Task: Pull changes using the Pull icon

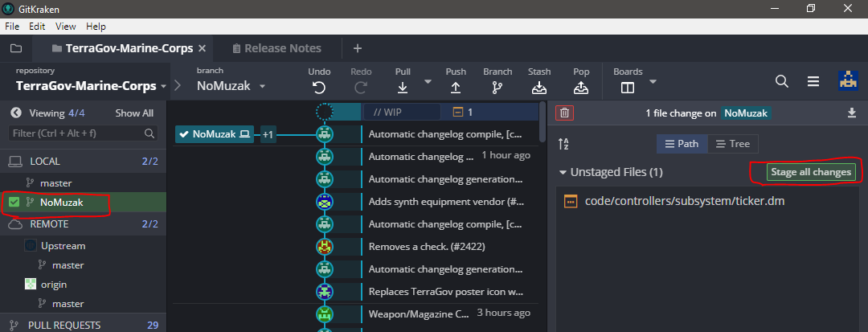Action: point(403,88)
